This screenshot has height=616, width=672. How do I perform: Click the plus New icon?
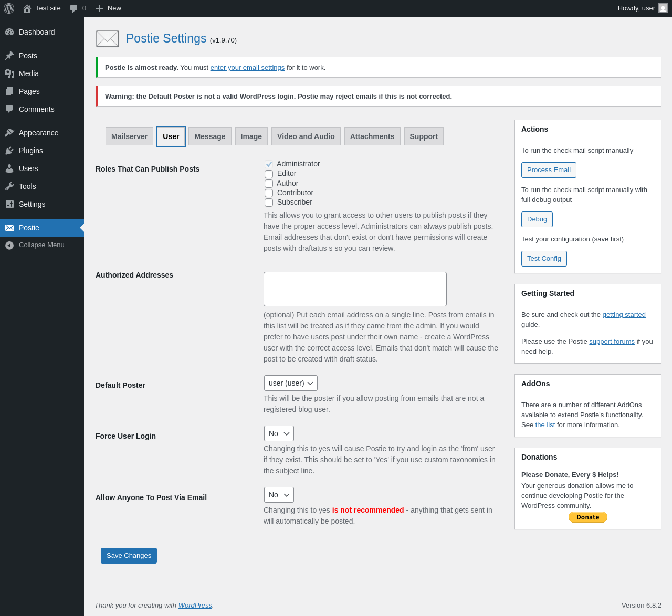point(99,8)
